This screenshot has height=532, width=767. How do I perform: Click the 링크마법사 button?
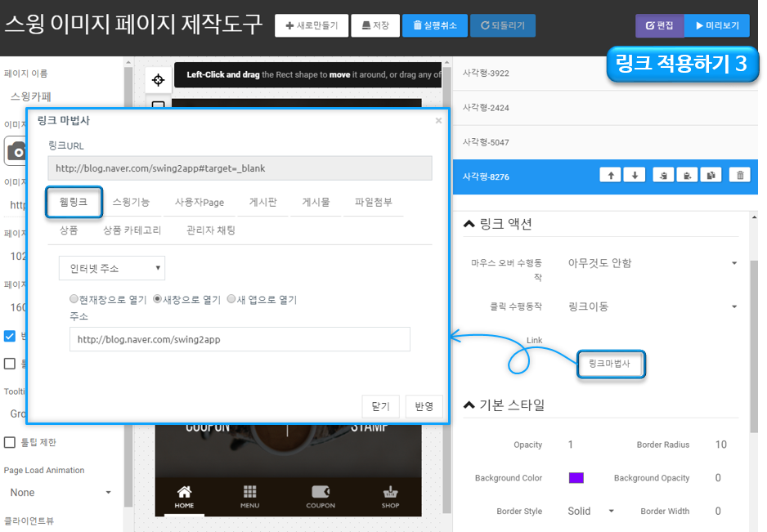pyautogui.click(x=610, y=364)
